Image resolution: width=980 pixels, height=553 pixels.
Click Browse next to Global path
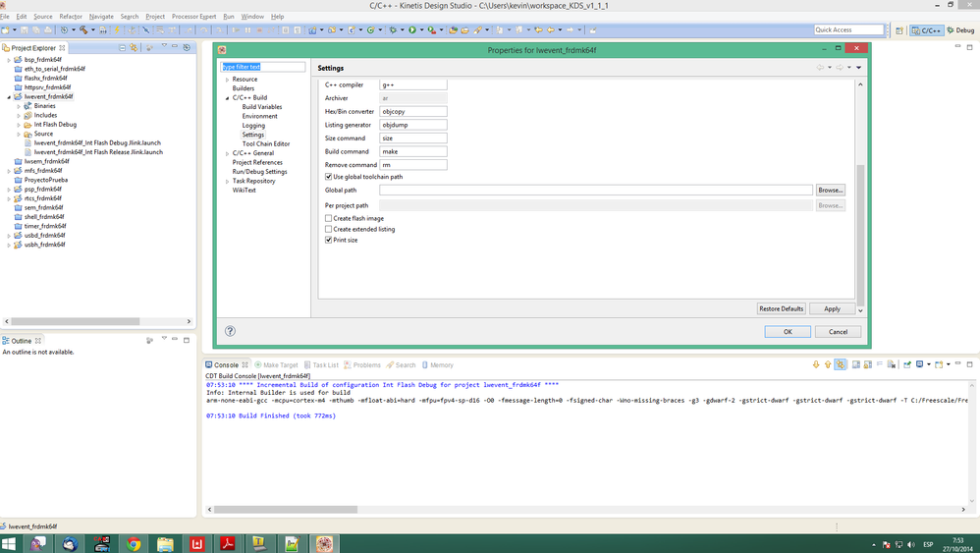point(831,190)
